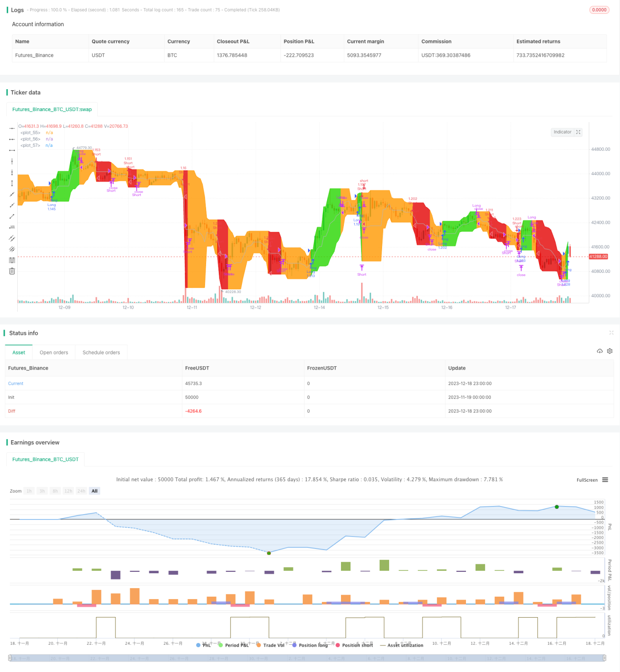Open the earnings chart hamburger menu
This screenshot has width=620, height=672.
pyautogui.click(x=605, y=480)
